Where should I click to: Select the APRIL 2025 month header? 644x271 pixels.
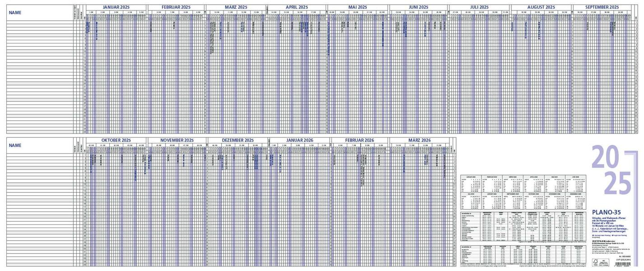pyautogui.click(x=297, y=7)
